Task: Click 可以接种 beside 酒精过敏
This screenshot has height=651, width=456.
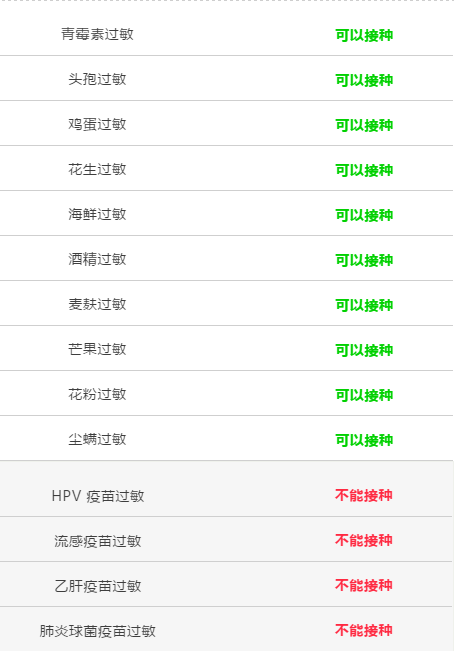Action: click(x=364, y=260)
